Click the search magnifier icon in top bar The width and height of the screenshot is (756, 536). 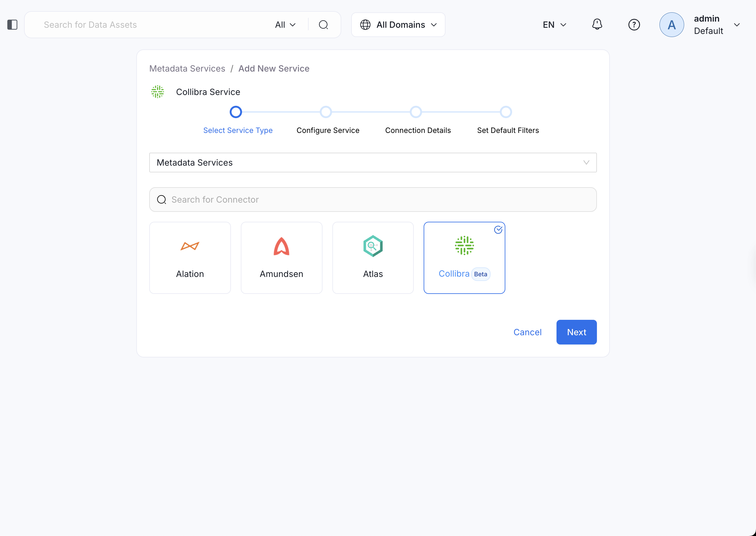click(x=323, y=25)
